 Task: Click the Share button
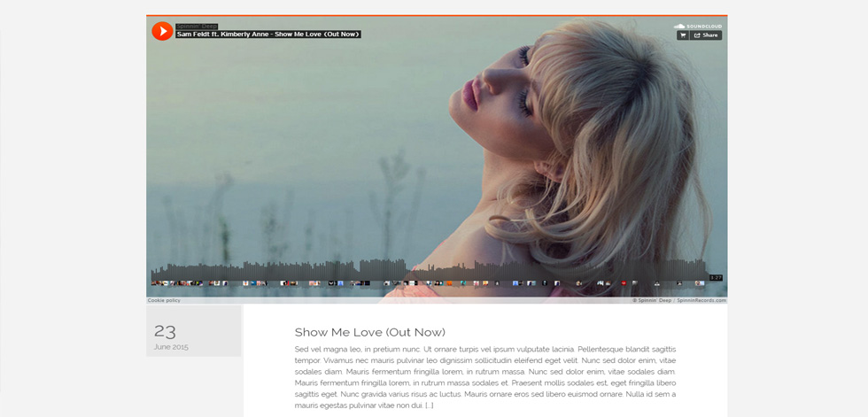[x=706, y=35]
